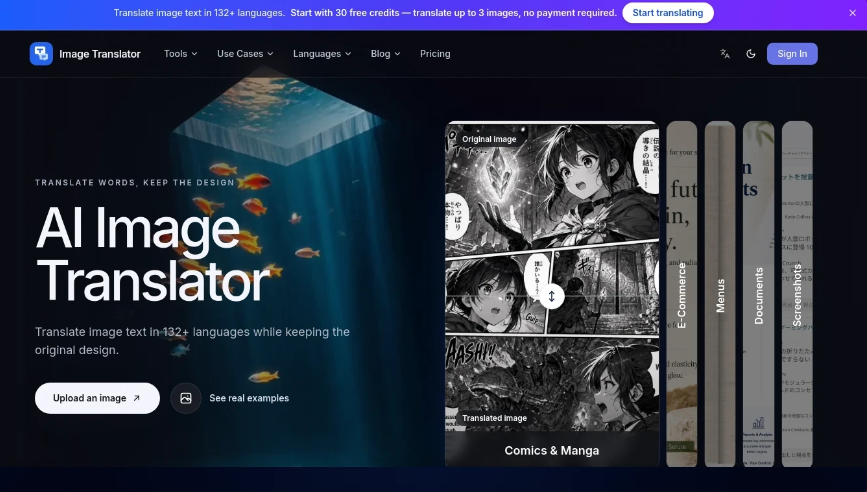Screen dimensions: 867x492
Task: Click the Translated Image label
Action: click(494, 418)
